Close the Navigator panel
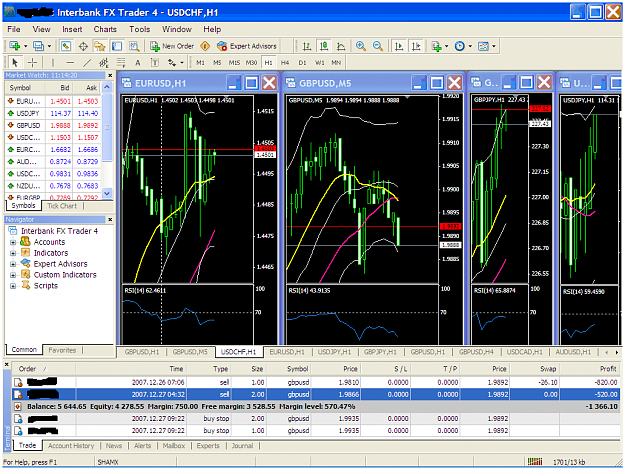 pyautogui.click(x=110, y=219)
